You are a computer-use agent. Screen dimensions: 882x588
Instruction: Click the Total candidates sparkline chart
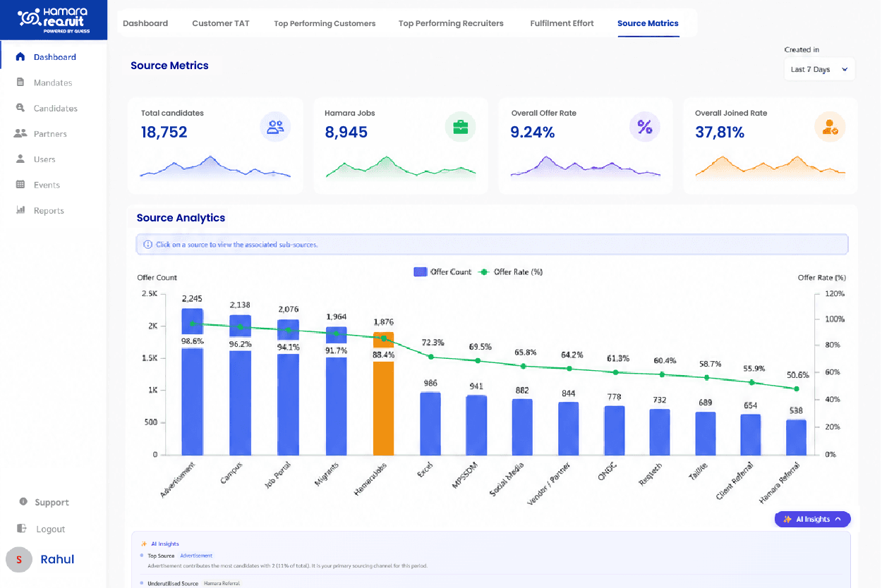[x=215, y=167]
